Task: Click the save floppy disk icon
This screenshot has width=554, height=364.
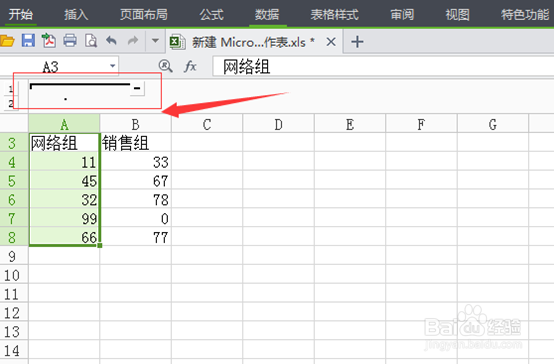Action: [28, 41]
